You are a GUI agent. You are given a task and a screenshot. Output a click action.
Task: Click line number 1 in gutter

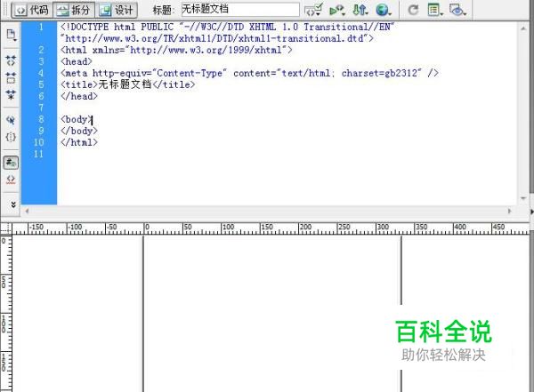point(41,27)
